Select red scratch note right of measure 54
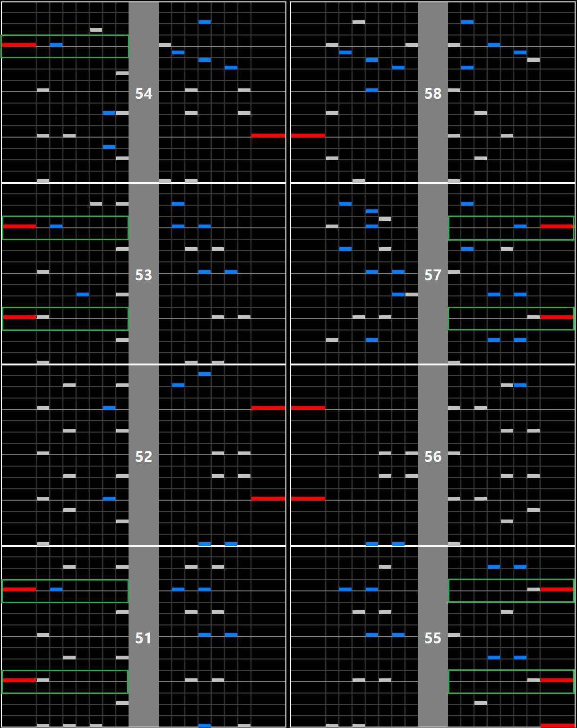Screen dimensions: 577x728 point(268,136)
